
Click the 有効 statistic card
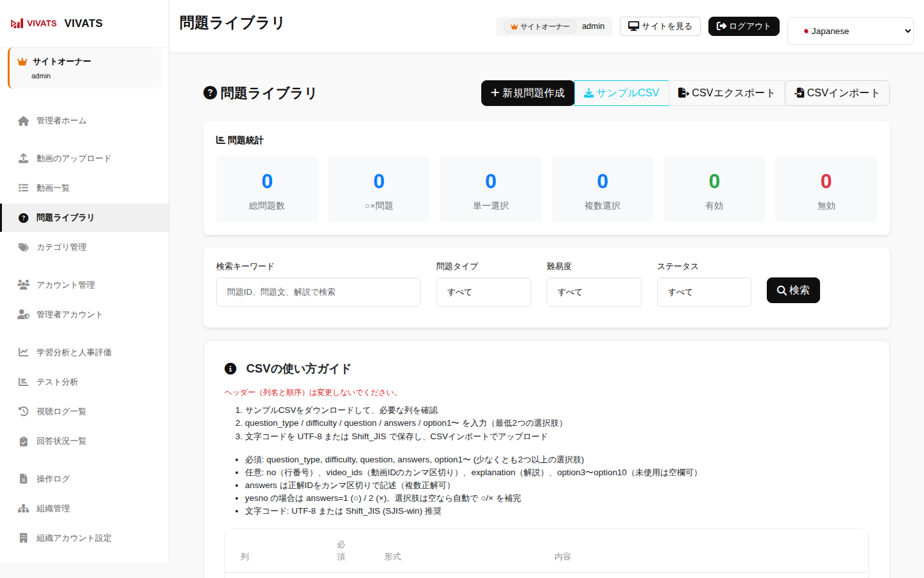click(714, 189)
